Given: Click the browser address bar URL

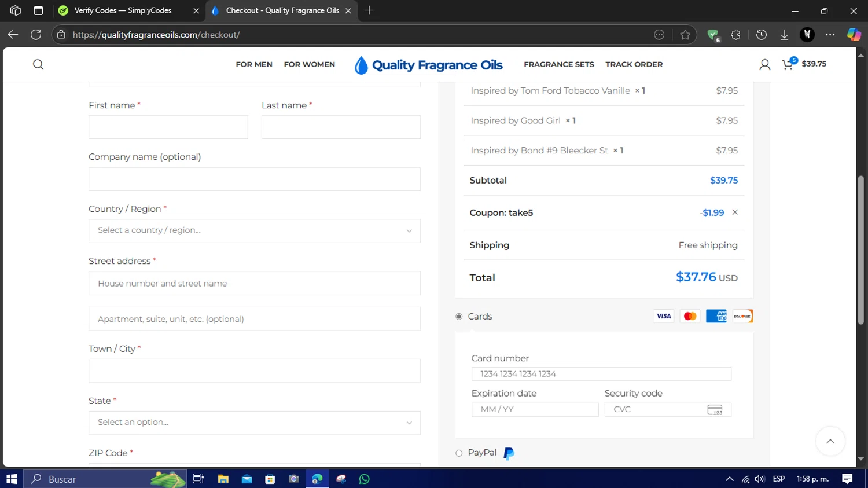Looking at the screenshot, I should 156,35.
